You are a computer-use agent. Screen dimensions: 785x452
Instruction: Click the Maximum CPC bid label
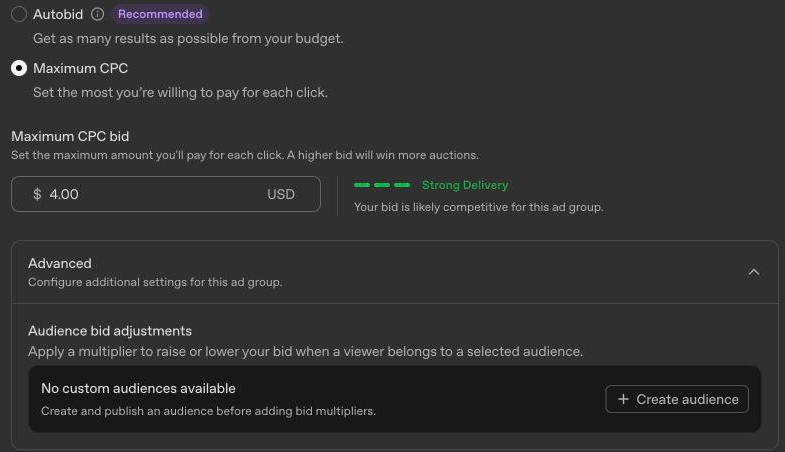tap(70, 136)
